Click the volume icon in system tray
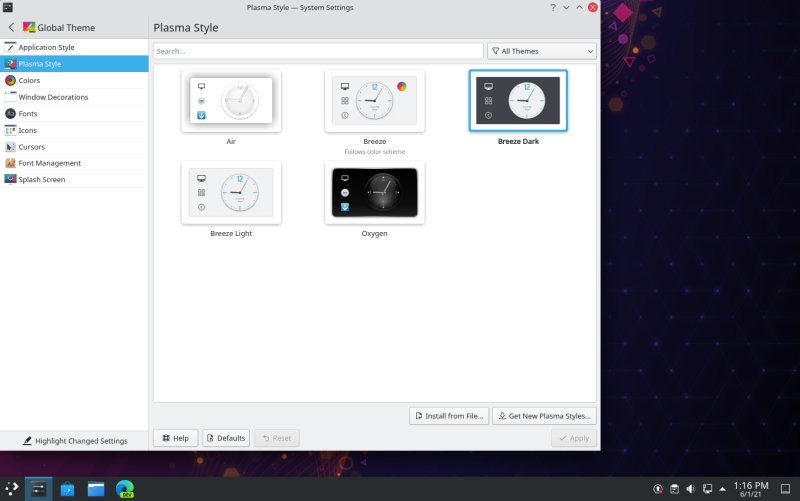The height and width of the screenshot is (501, 800). (690, 489)
